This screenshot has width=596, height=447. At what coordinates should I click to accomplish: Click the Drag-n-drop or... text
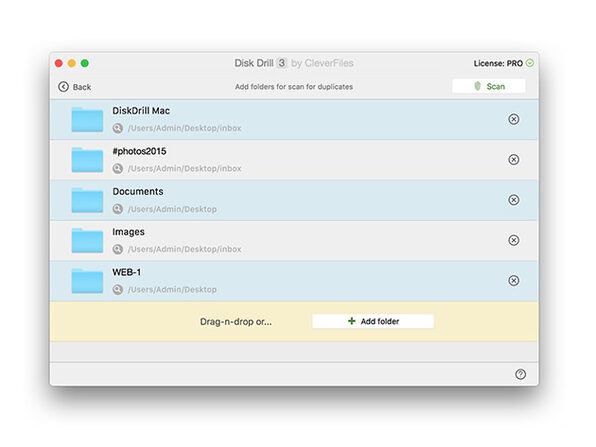click(x=236, y=322)
